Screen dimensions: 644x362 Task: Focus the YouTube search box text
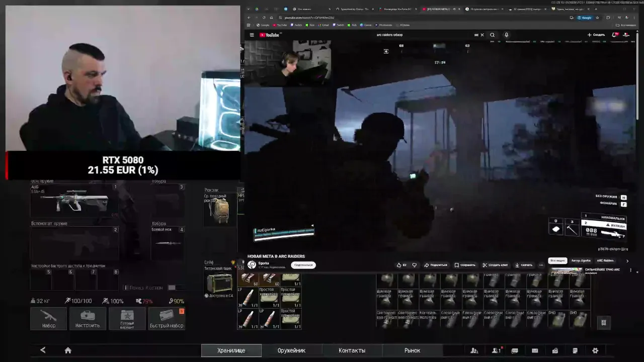389,35
